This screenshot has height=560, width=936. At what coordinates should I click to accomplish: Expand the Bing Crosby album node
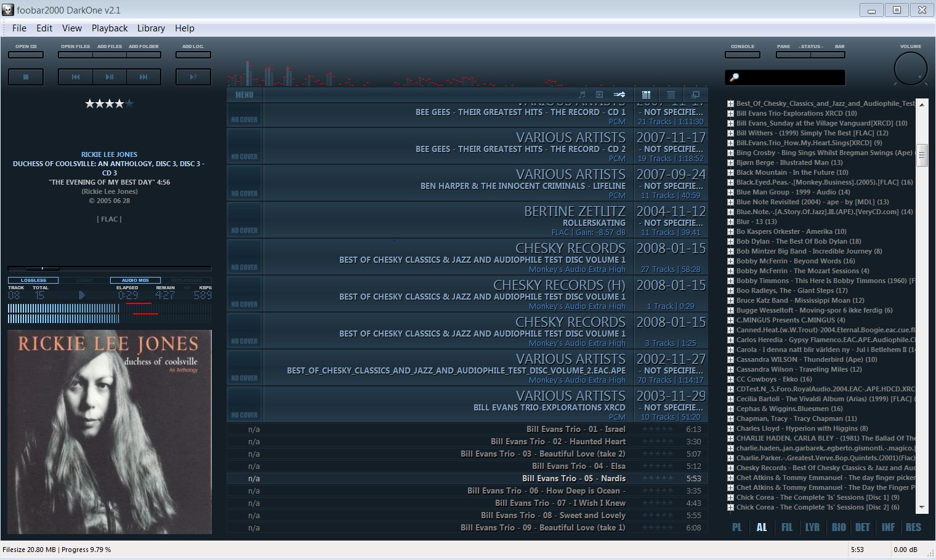(730, 153)
